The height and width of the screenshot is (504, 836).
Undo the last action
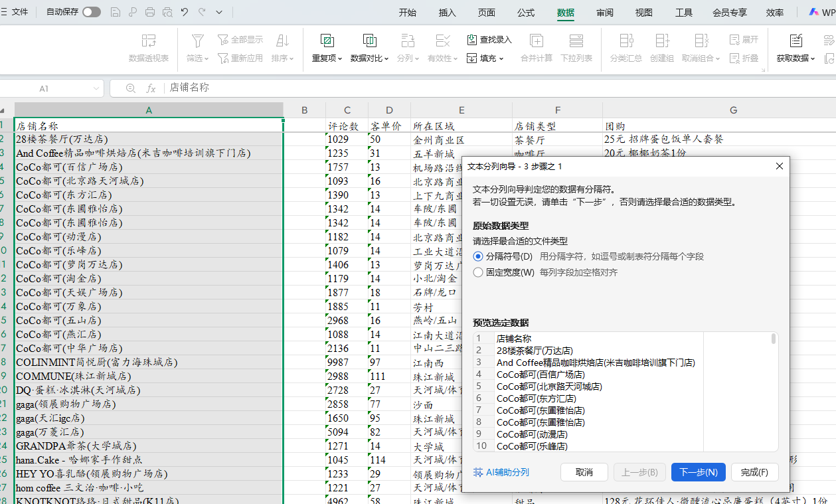tap(185, 12)
